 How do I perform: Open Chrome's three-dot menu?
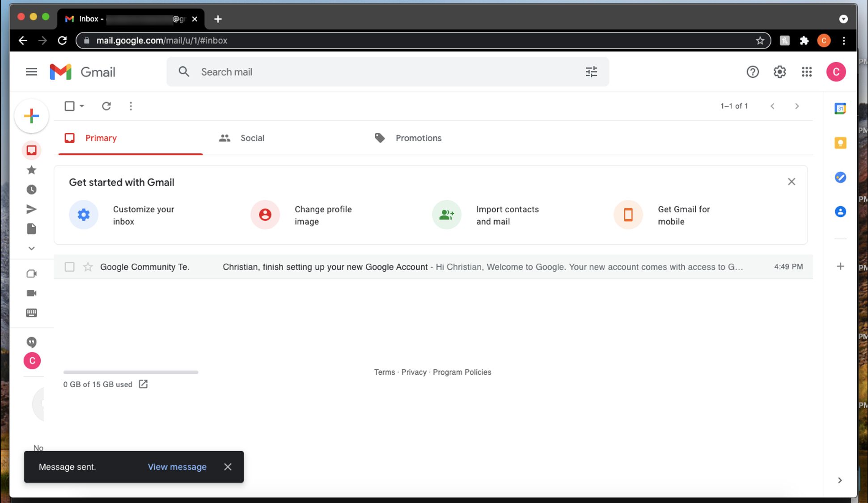(x=844, y=41)
